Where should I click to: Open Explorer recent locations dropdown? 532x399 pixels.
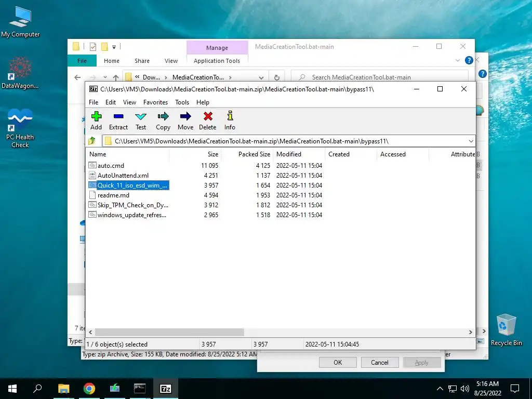point(105,77)
